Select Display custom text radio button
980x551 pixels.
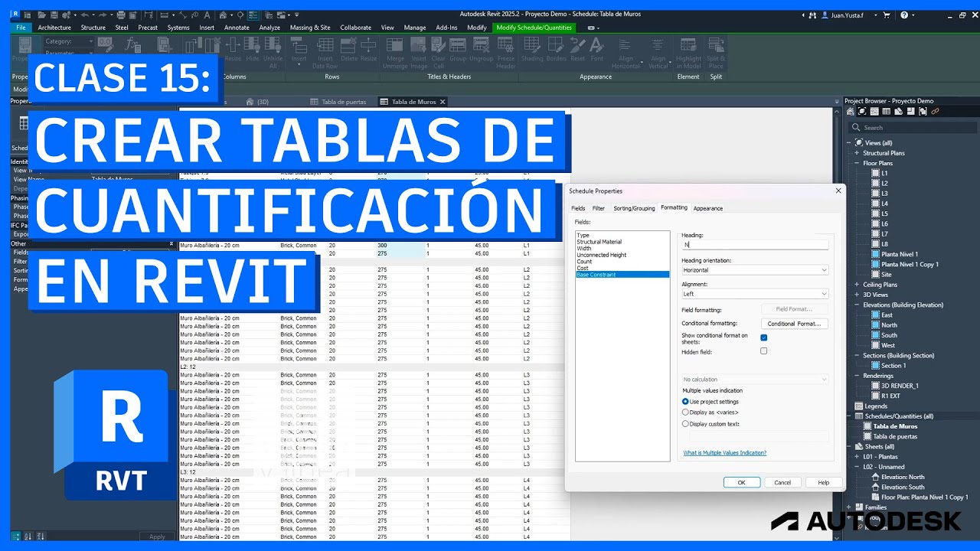685,424
